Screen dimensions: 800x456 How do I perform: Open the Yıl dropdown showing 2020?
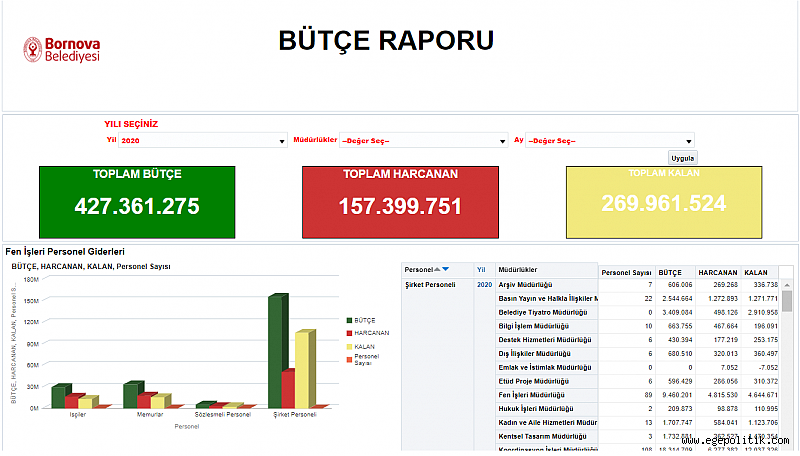203,140
